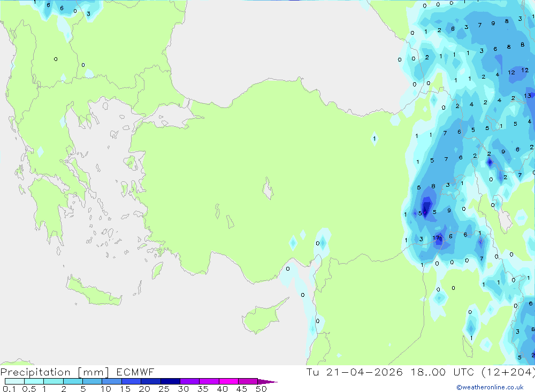Click the 0.1 to 0.5 mm legend swatch
The width and height of the screenshot is (535, 392).
14,381
